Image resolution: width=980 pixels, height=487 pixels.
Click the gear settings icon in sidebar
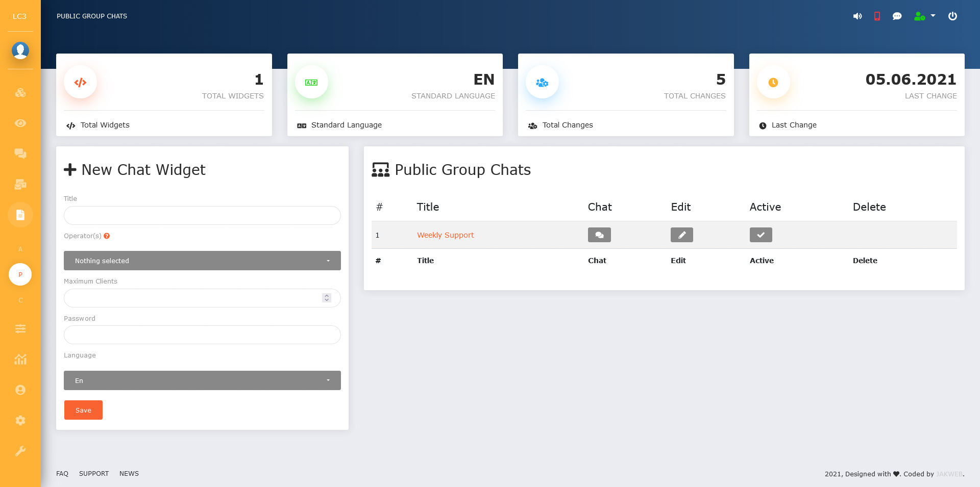coord(20,420)
